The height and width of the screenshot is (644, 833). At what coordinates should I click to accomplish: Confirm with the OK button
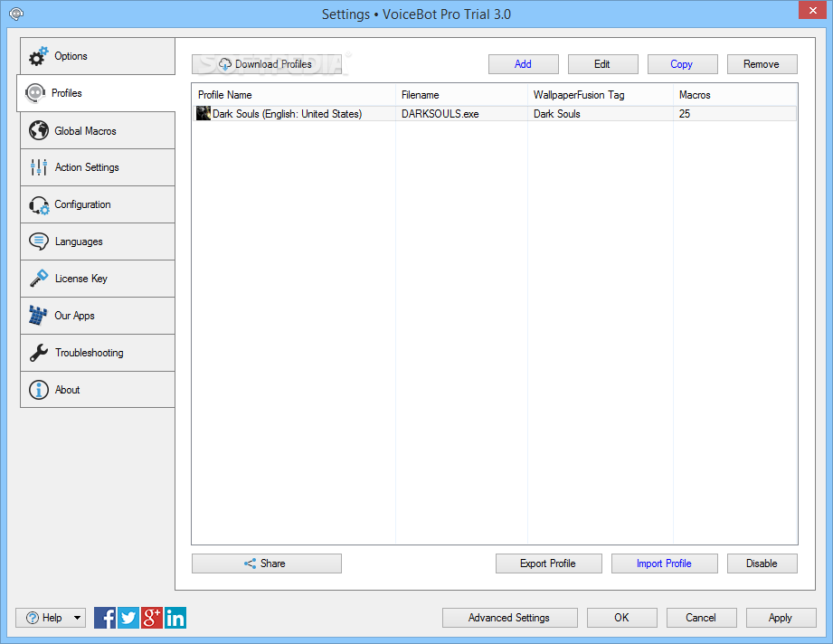[622, 618]
